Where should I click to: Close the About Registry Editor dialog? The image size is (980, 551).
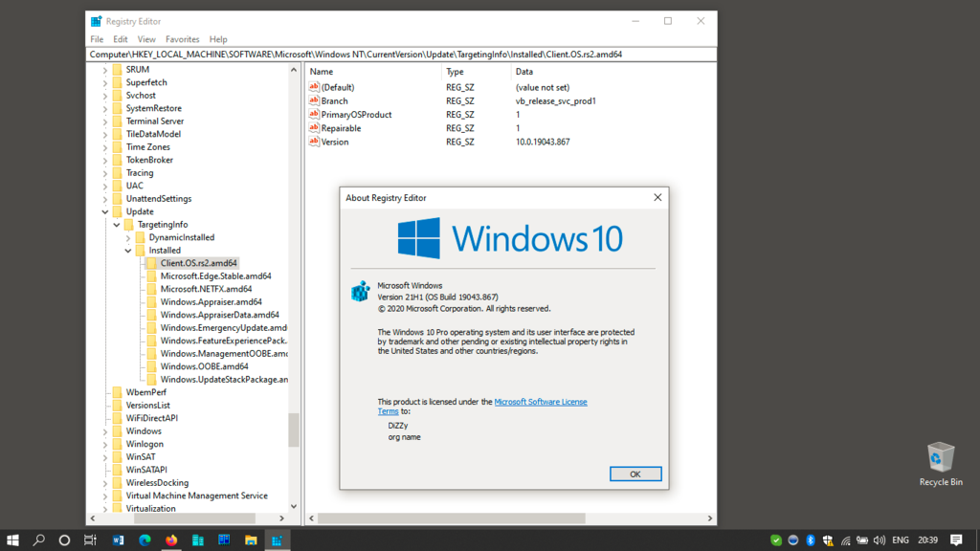(x=657, y=197)
